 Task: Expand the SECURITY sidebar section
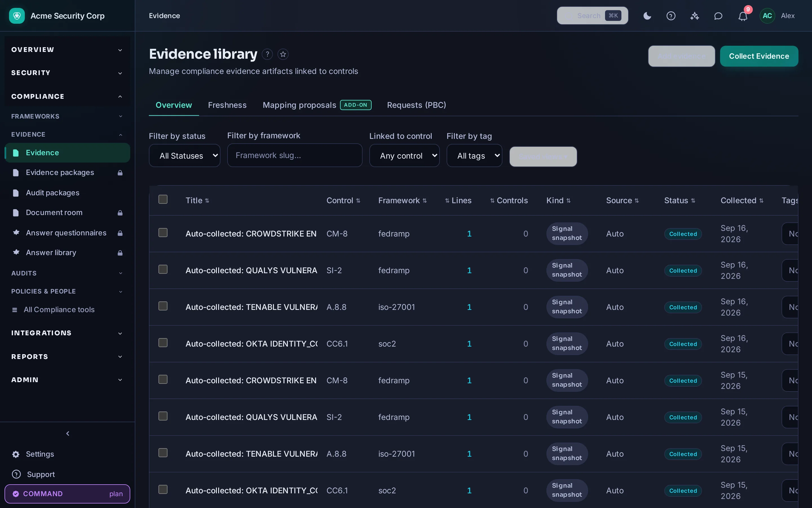coord(67,73)
